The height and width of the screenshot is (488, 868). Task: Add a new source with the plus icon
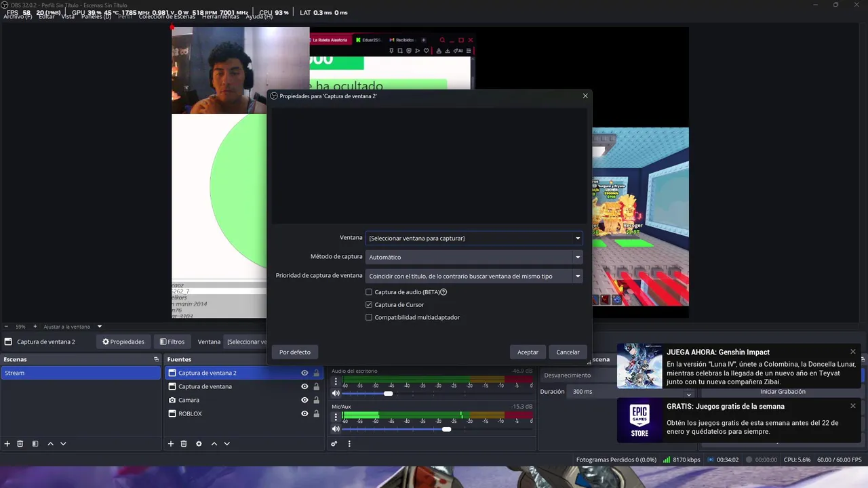tap(171, 444)
